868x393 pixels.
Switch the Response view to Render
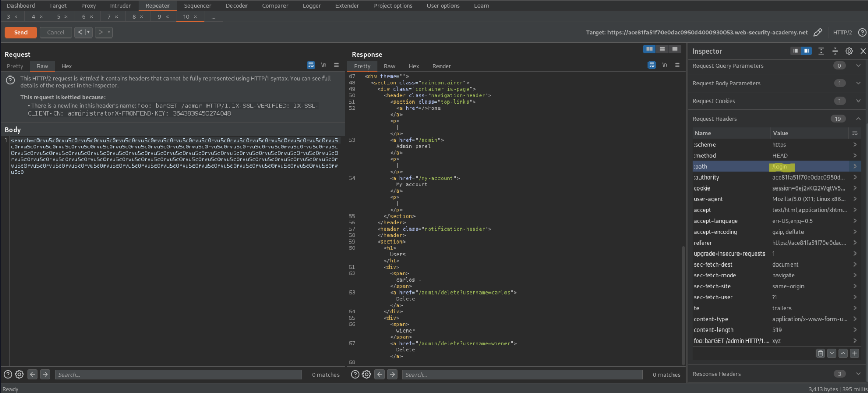click(442, 66)
